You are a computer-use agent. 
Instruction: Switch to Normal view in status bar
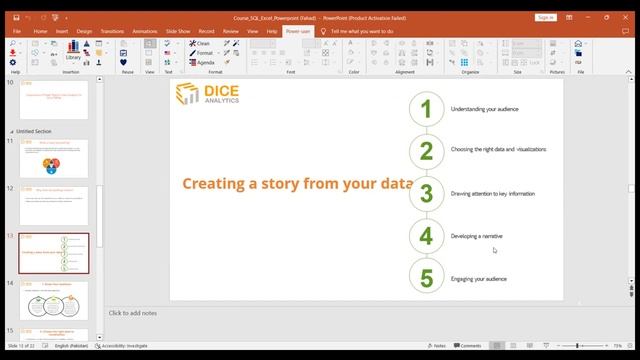tap(497, 346)
